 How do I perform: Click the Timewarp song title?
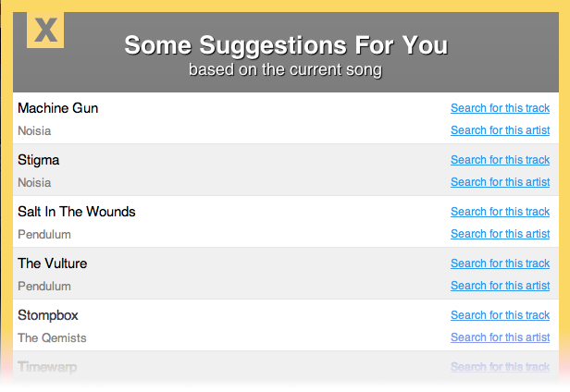click(x=47, y=367)
